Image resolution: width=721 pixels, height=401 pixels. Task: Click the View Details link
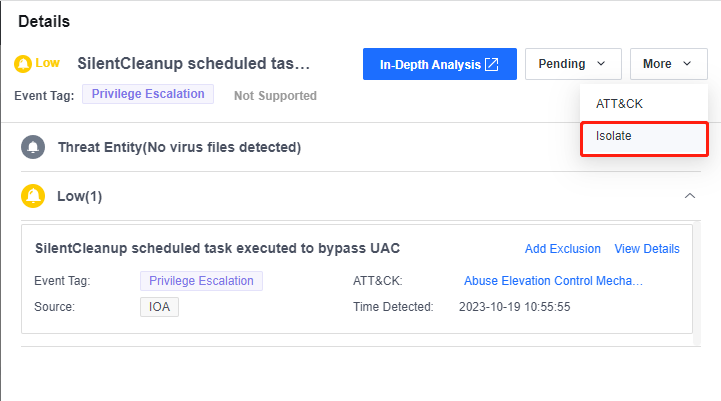(x=647, y=249)
